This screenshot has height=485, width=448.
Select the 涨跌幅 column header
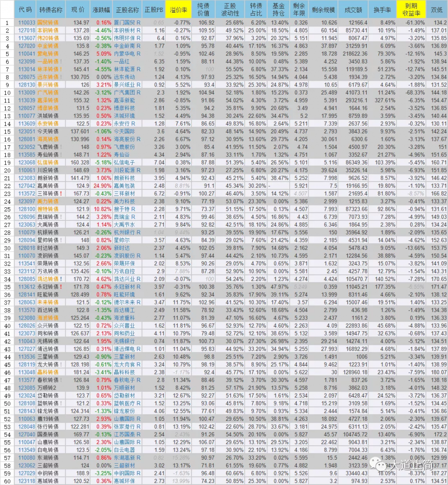pos(101,10)
